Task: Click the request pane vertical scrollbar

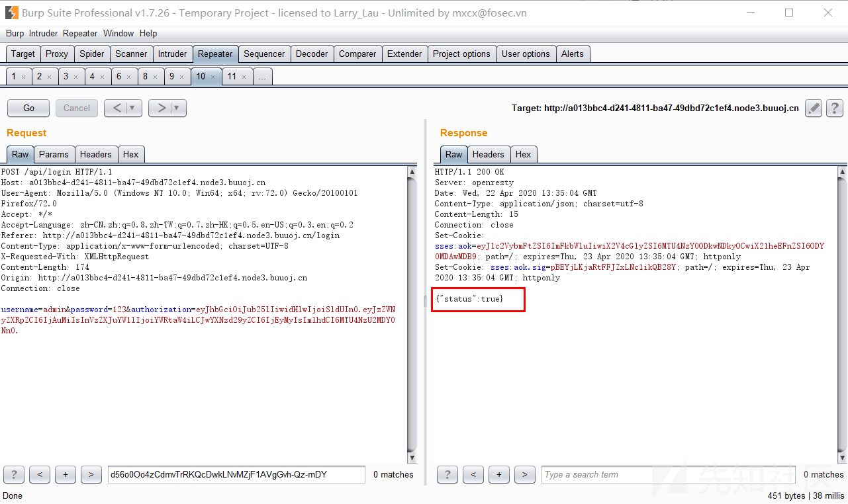Action: click(x=412, y=315)
